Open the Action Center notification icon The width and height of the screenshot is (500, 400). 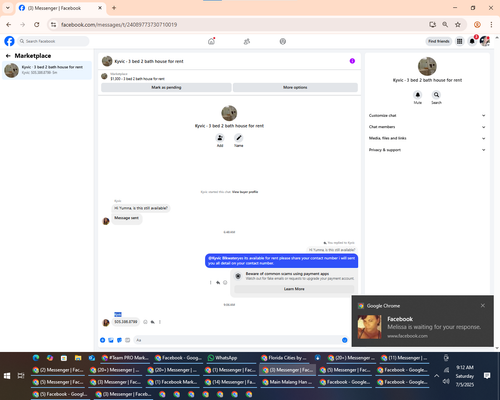487,376
